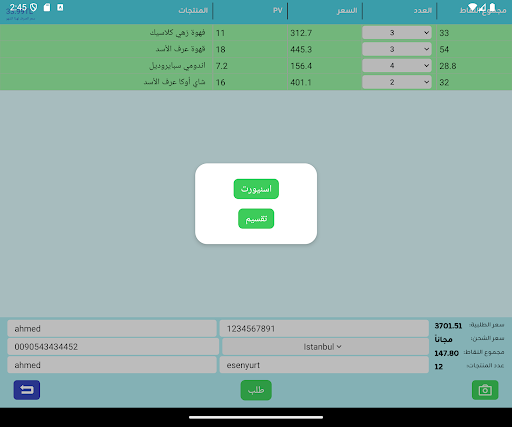Select the السعر column header
The width and height of the screenshot is (512, 427).
[x=347, y=10]
